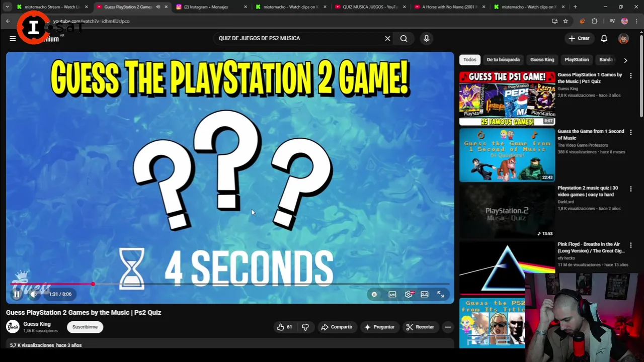Dislike the video with thumbs down
644x362 pixels.
click(x=305, y=327)
